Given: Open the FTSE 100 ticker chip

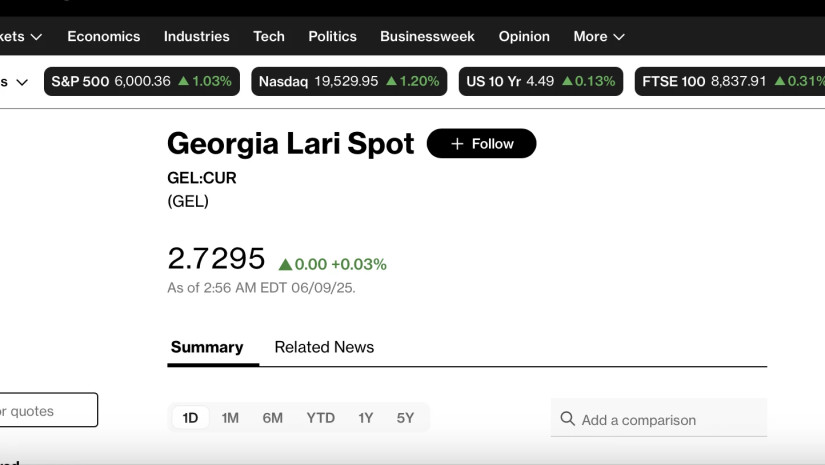Looking at the screenshot, I should [730, 81].
